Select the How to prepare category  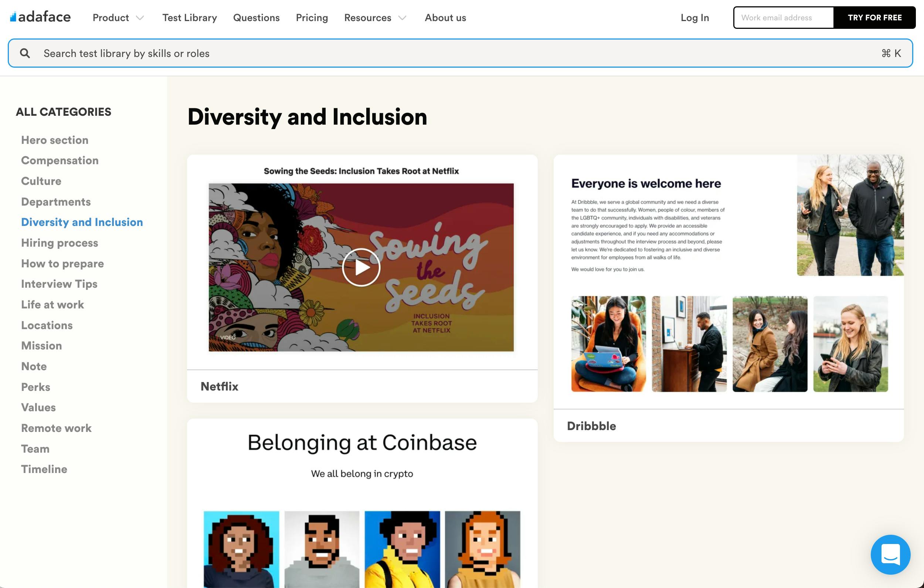tap(62, 263)
